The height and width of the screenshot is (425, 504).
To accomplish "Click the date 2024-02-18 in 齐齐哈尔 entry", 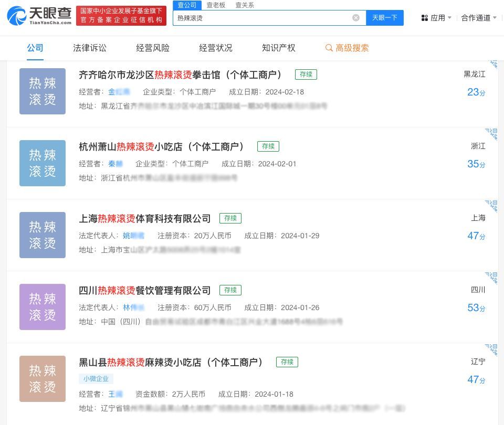I will tap(285, 92).
